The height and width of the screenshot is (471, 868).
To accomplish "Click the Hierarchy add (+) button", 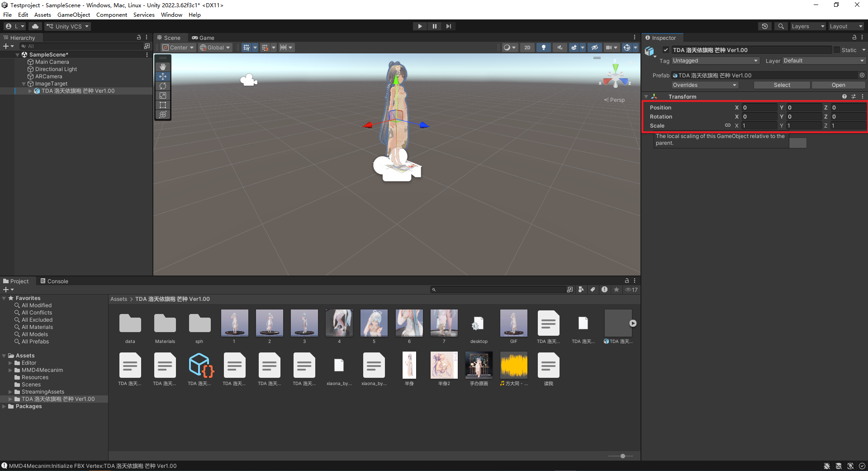I will [8, 46].
